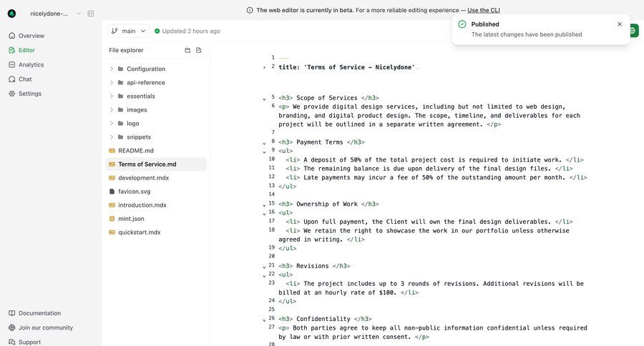Create a new file in File explorer
Image resolution: width=644 pixels, height=346 pixels.
point(199,50)
